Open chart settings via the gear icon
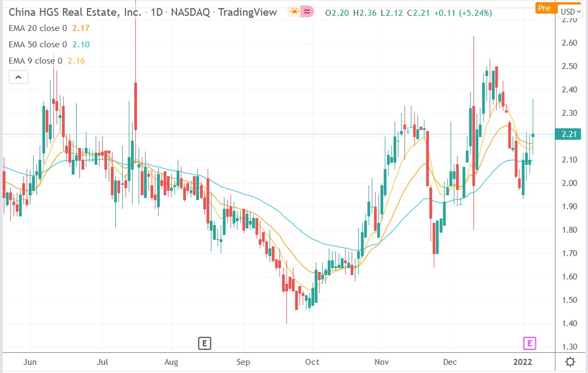This screenshot has width=588, height=373. pyautogui.click(x=569, y=361)
